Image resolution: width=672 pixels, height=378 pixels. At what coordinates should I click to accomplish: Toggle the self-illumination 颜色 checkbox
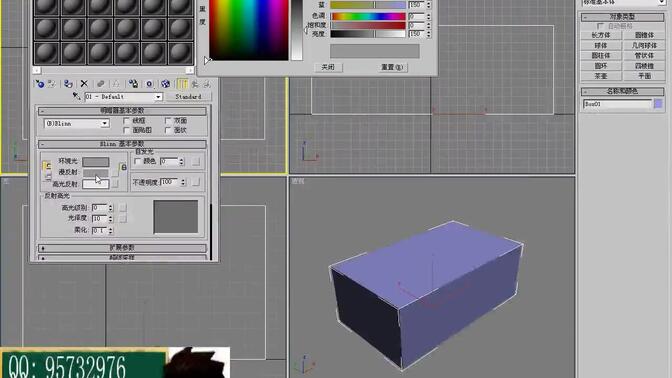coord(137,161)
